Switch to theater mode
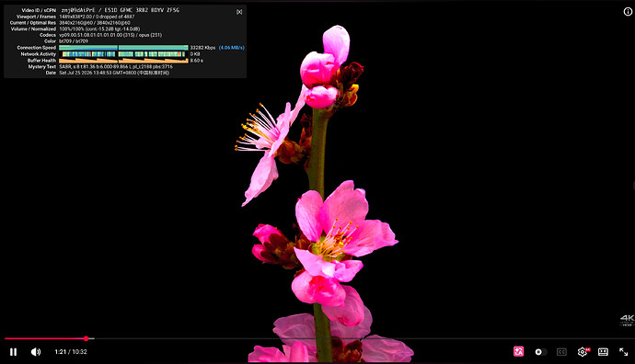This screenshot has width=635, height=364. 603,352
